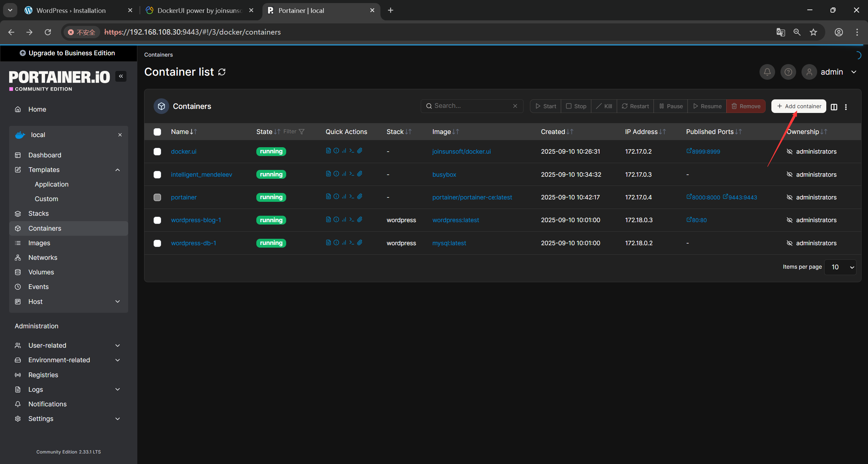Screen dimensions: 868x464
Task: Open the Dashboard sidebar item
Action: [68, 155]
